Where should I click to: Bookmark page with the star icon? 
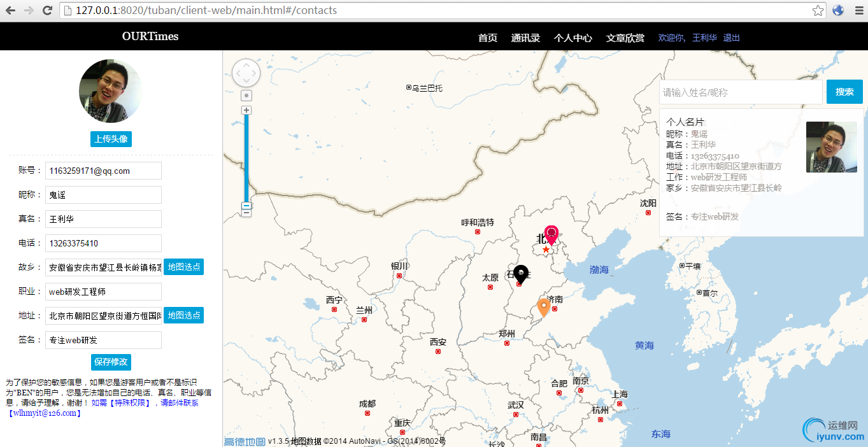(818, 10)
